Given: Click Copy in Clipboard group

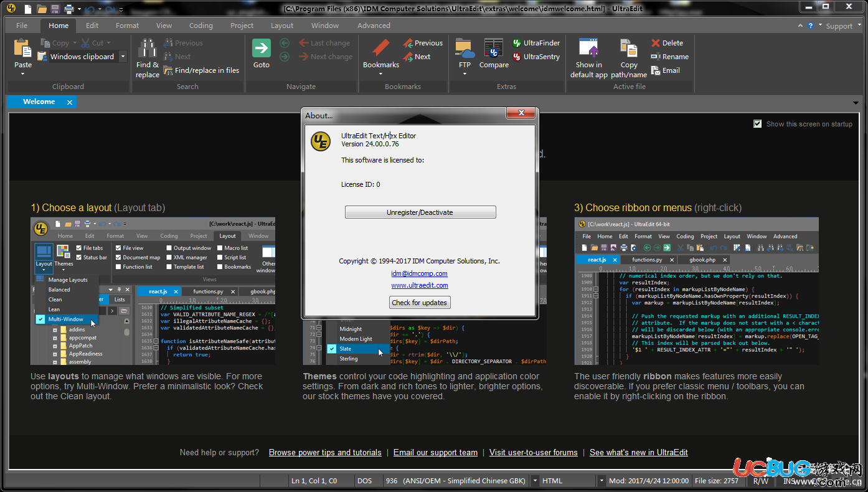Looking at the screenshot, I should 55,43.
